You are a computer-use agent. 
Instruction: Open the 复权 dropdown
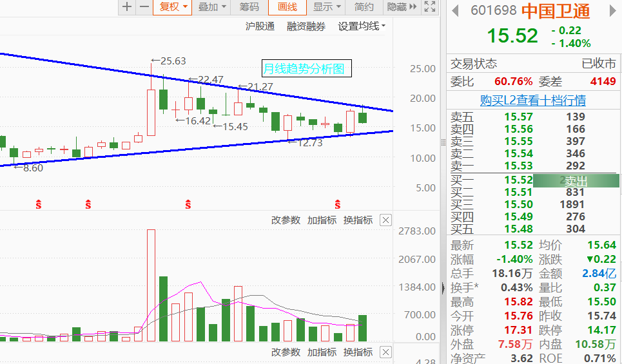(173, 6)
